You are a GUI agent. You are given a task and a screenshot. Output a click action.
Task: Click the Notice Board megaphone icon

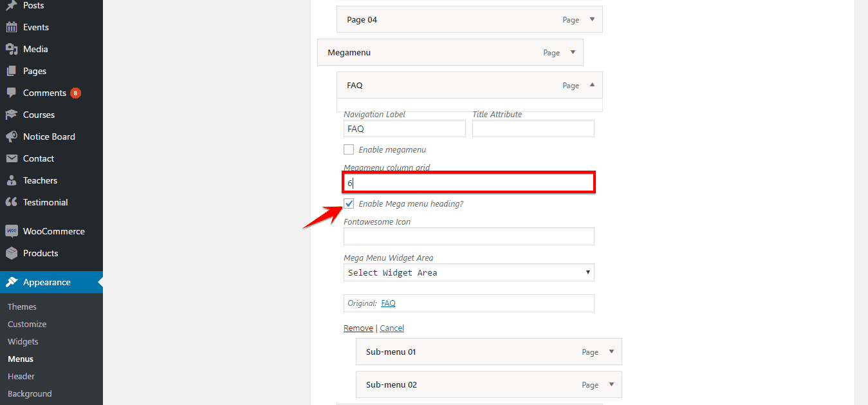click(x=11, y=137)
